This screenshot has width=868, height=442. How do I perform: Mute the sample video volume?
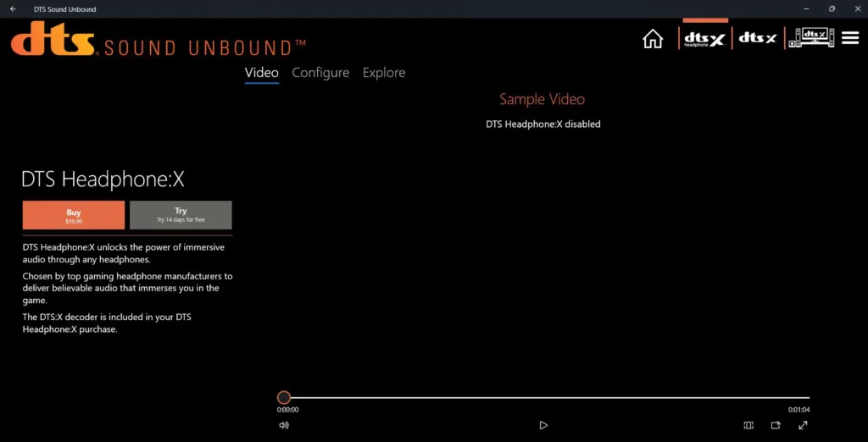284,425
